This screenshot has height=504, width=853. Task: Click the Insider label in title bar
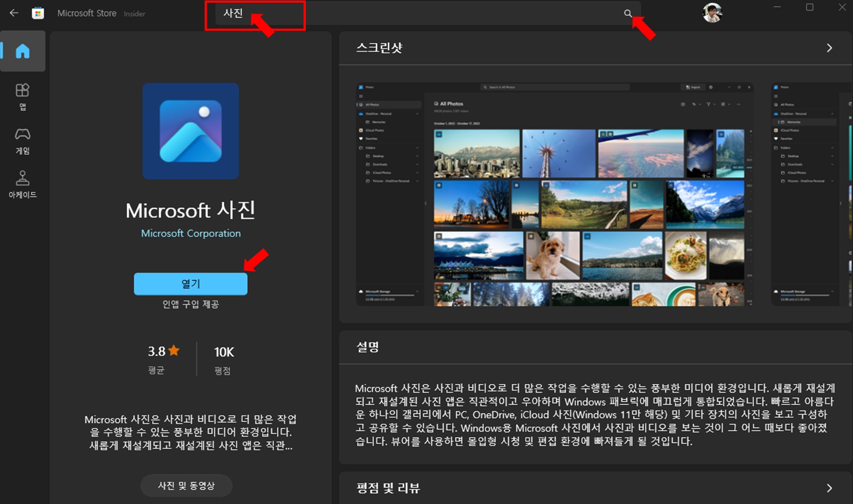[134, 14]
